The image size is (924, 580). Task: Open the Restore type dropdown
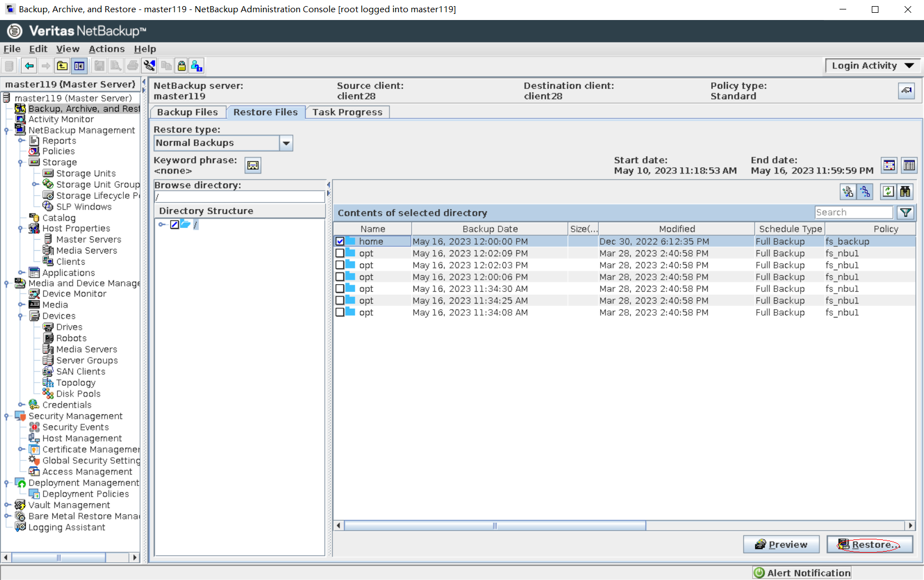coord(286,143)
